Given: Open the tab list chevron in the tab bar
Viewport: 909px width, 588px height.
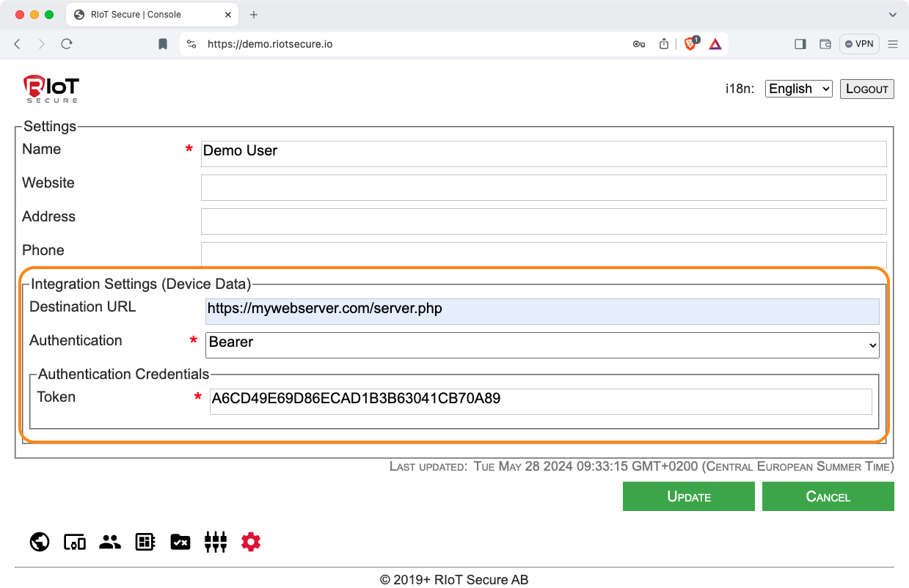Looking at the screenshot, I should point(893,15).
